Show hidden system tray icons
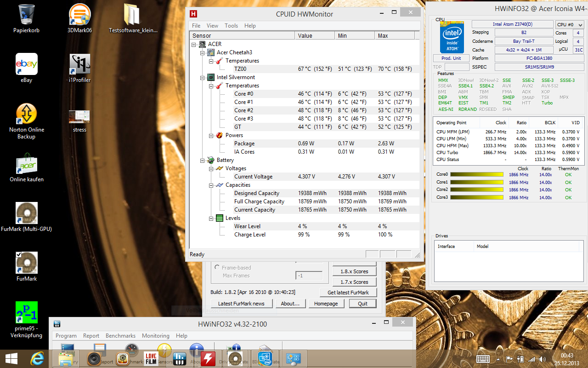This screenshot has width=588, height=368. click(498, 359)
